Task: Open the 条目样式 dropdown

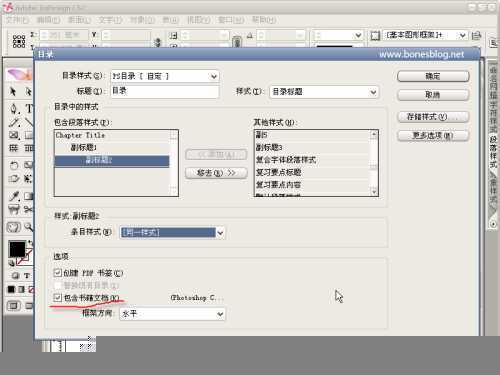Action: pos(172,232)
